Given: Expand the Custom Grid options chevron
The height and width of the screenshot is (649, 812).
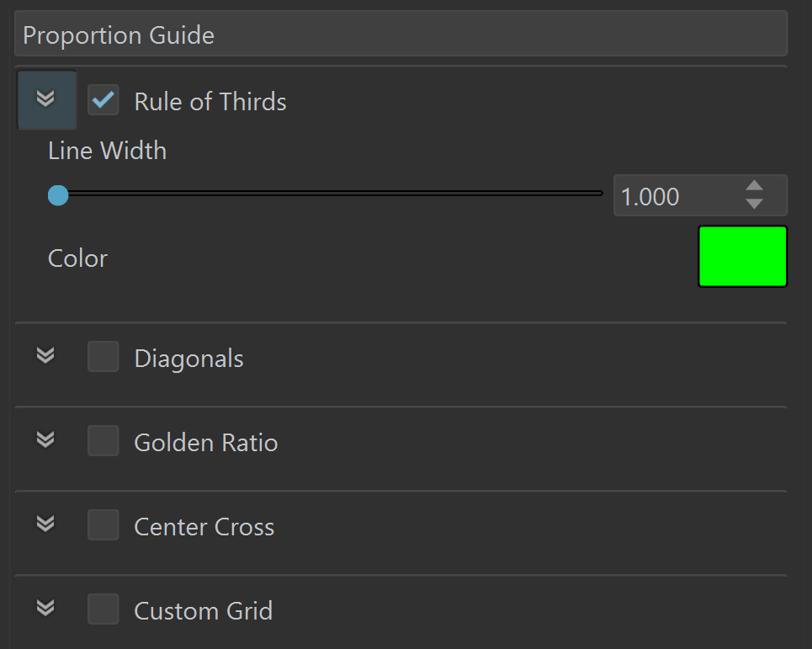Looking at the screenshot, I should pyautogui.click(x=45, y=608).
